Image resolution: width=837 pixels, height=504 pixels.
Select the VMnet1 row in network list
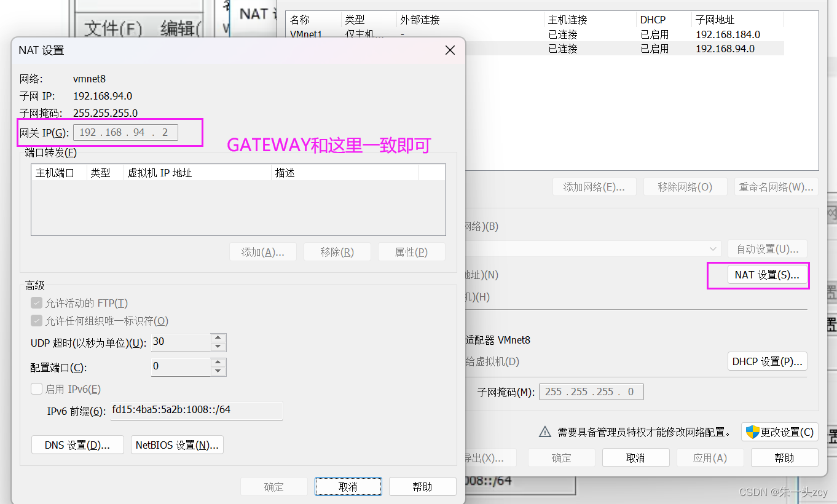click(x=535, y=35)
